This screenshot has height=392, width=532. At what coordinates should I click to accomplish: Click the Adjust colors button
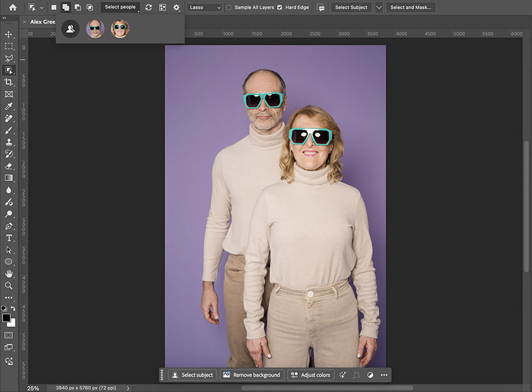pos(311,375)
